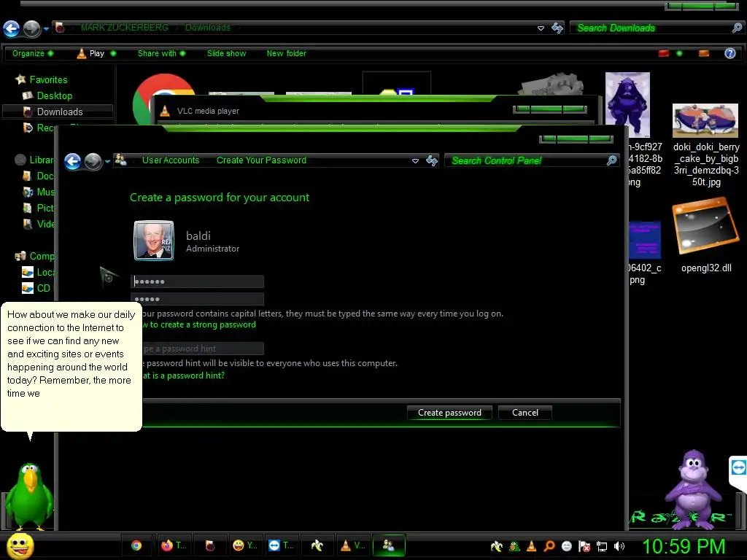Click magnifier icon in system tray

pos(549,546)
